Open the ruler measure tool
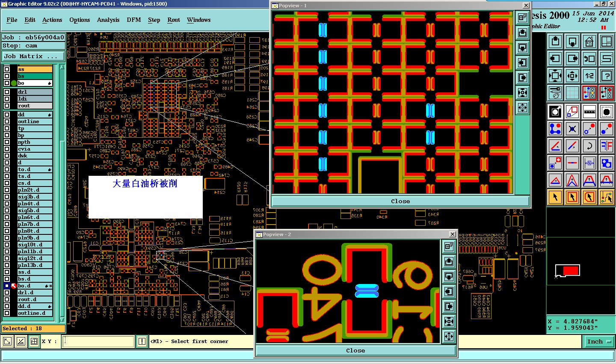Viewport: 616px width, 364px height. click(x=589, y=112)
